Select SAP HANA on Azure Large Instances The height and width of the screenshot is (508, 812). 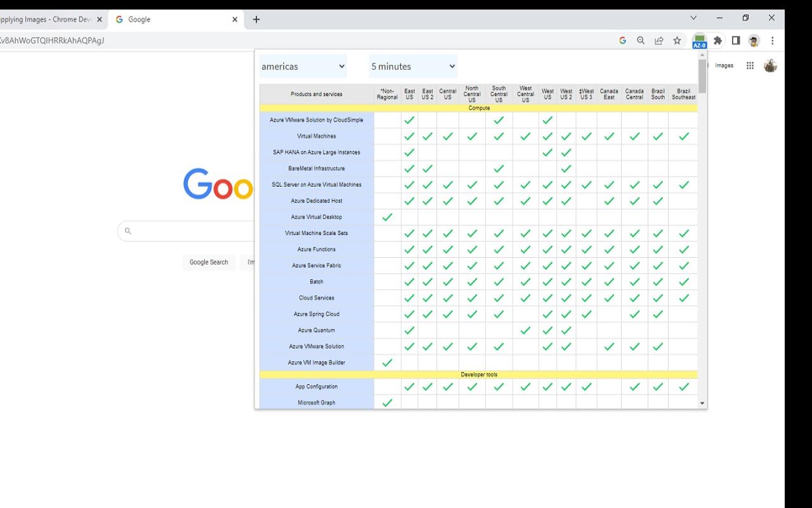click(x=317, y=152)
